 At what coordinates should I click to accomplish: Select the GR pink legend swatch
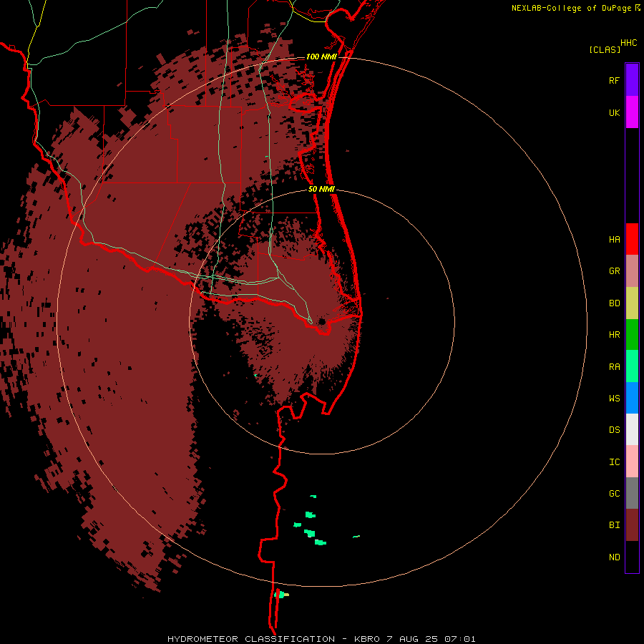[632, 271]
